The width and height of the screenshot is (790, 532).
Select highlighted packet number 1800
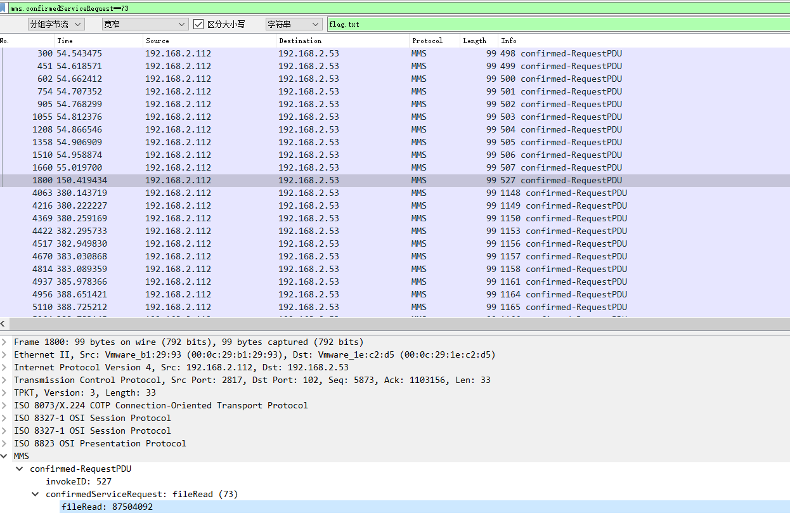pyautogui.click(x=395, y=180)
